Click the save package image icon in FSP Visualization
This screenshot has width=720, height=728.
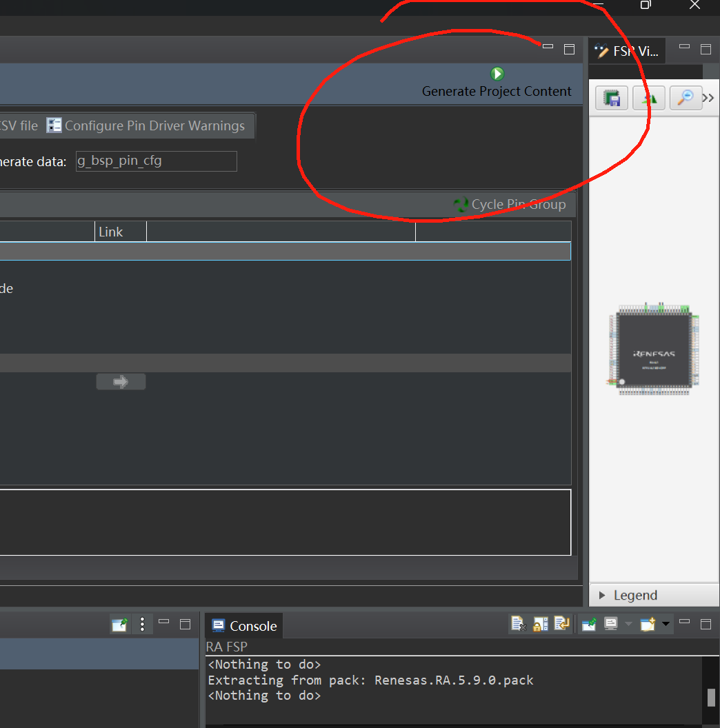point(612,99)
